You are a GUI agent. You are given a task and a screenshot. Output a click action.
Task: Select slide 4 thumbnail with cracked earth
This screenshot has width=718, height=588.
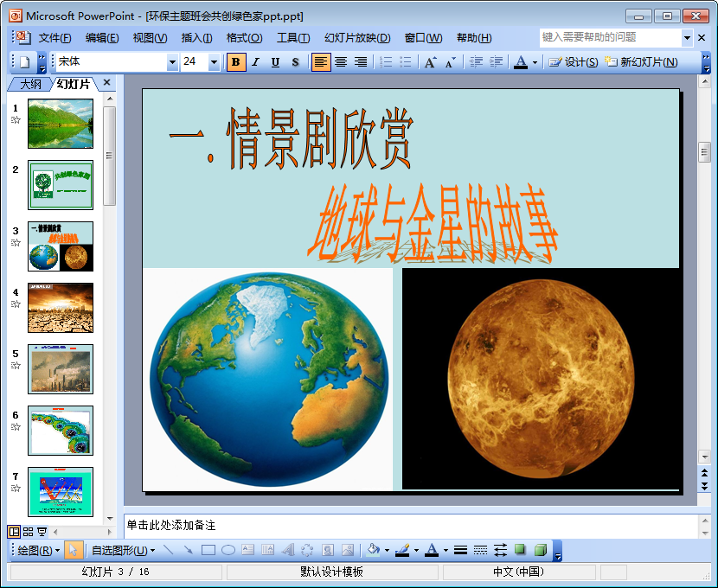tap(61, 308)
